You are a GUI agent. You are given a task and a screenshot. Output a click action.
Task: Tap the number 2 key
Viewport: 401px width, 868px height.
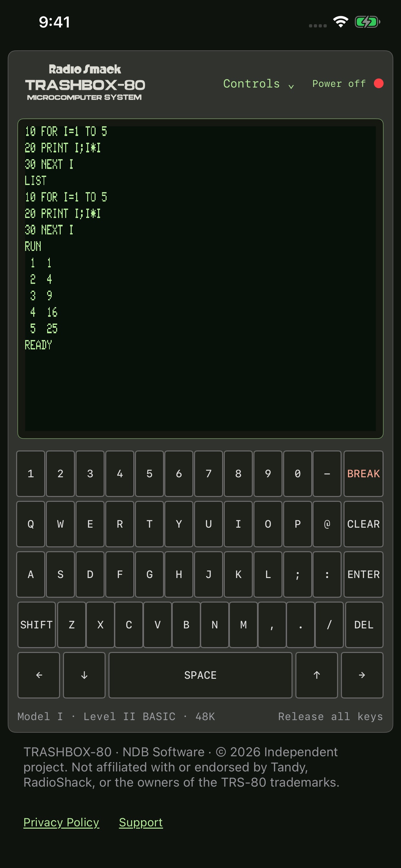[x=60, y=473]
